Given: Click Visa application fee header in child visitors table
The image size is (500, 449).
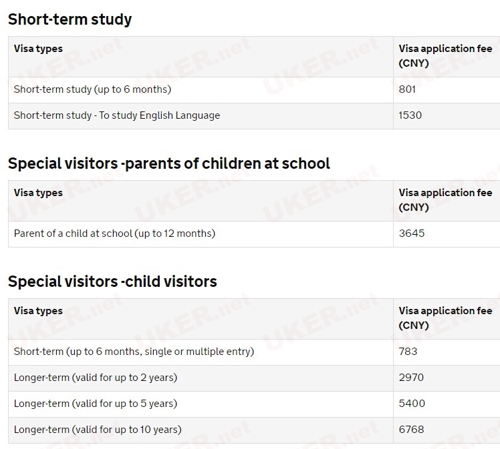Looking at the screenshot, I should pos(445,318).
